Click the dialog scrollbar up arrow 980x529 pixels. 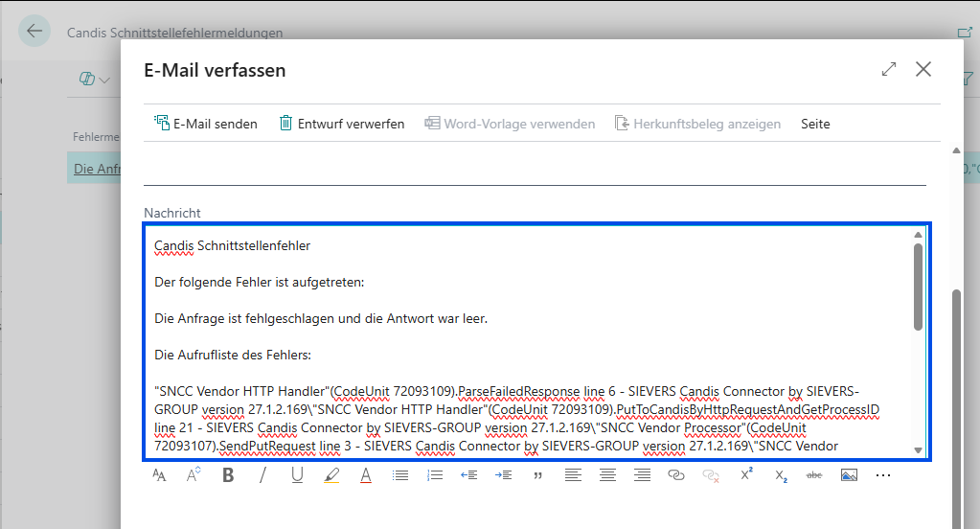click(956, 150)
